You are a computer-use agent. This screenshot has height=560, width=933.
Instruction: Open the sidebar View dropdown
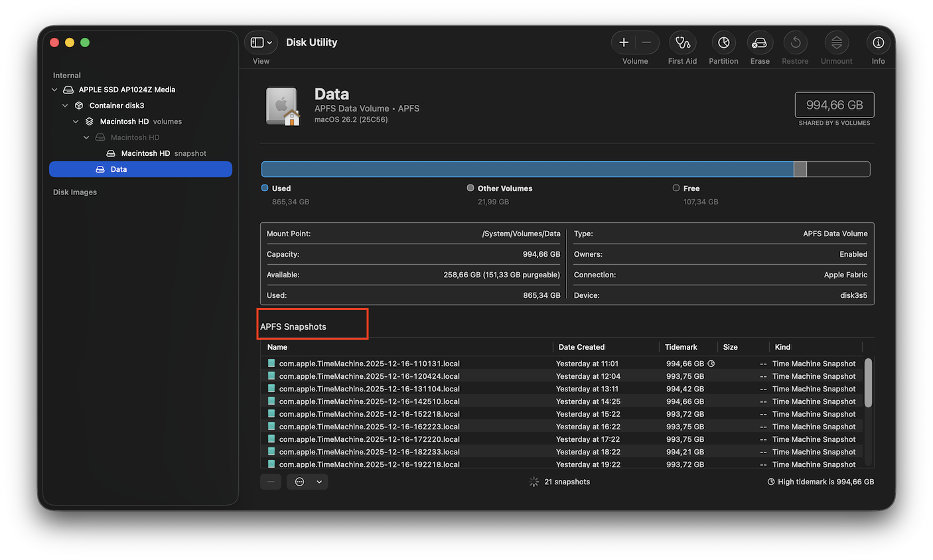tap(261, 42)
